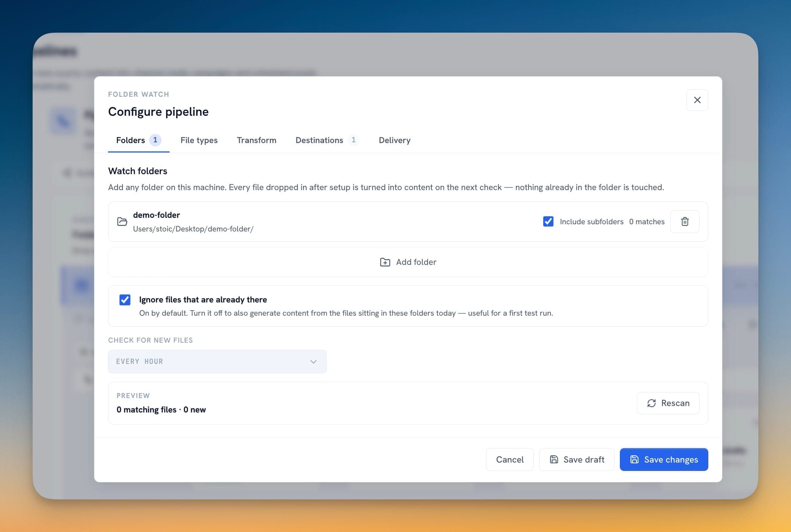This screenshot has height=532, width=791.
Task: Open the Every hour check frequency dropdown
Action: (x=217, y=362)
